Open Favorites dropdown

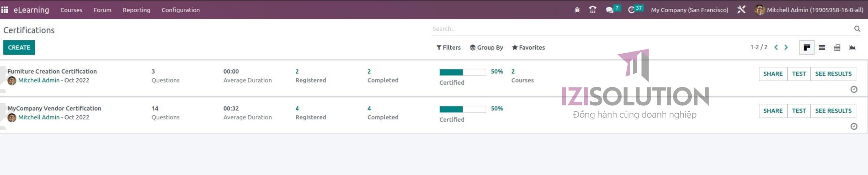pyautogui.click(x=528, y=47)
